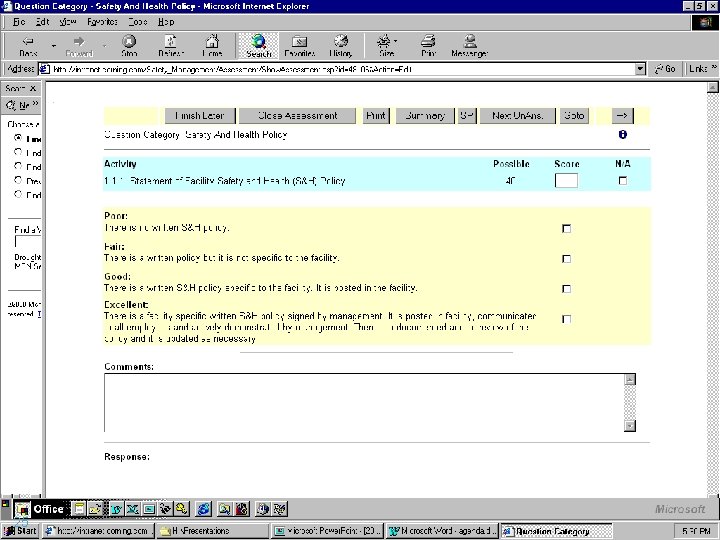Viewport: 720px width, 540px height.
Task: Check the Poor rating checkbox
Action: pos(567,229)
